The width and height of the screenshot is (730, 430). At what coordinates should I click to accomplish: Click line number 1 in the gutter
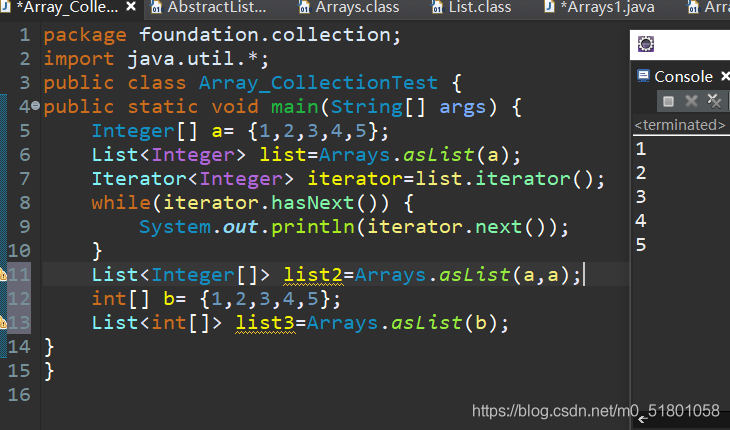point(25,35)
